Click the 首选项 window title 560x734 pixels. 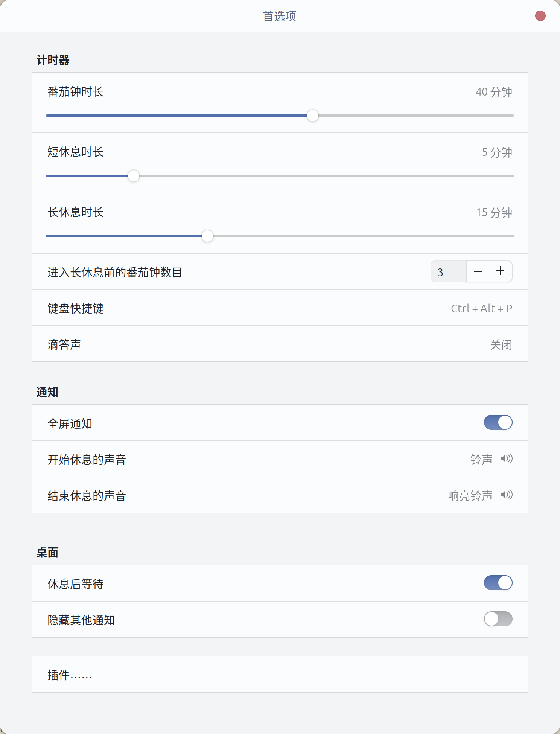click(280, 16)
